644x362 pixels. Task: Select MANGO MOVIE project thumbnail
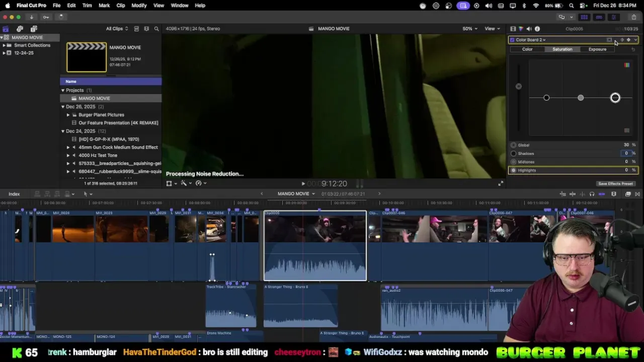coord(87,57)
